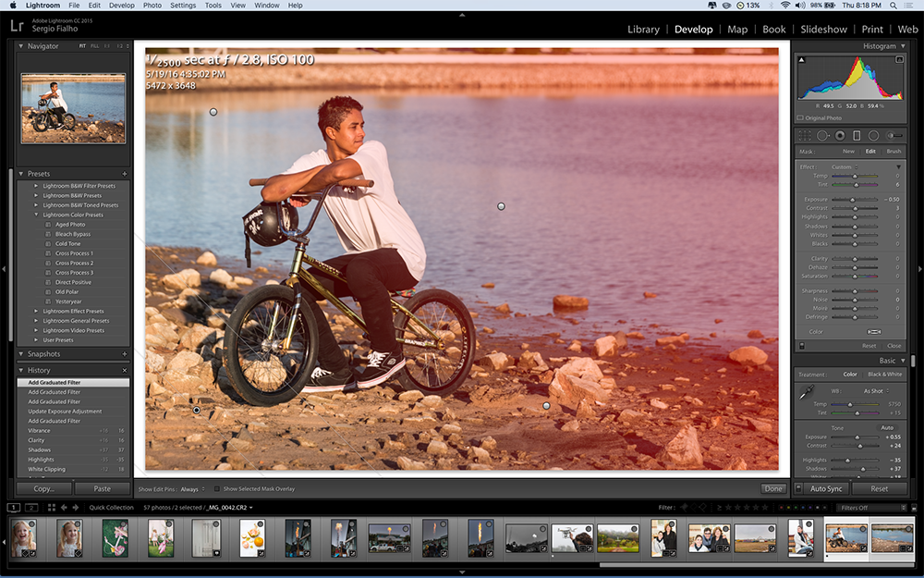The height and width of the screenshot is (578, 924).
Task: Check the Original Photo box
Action: [x=800, y=118]
